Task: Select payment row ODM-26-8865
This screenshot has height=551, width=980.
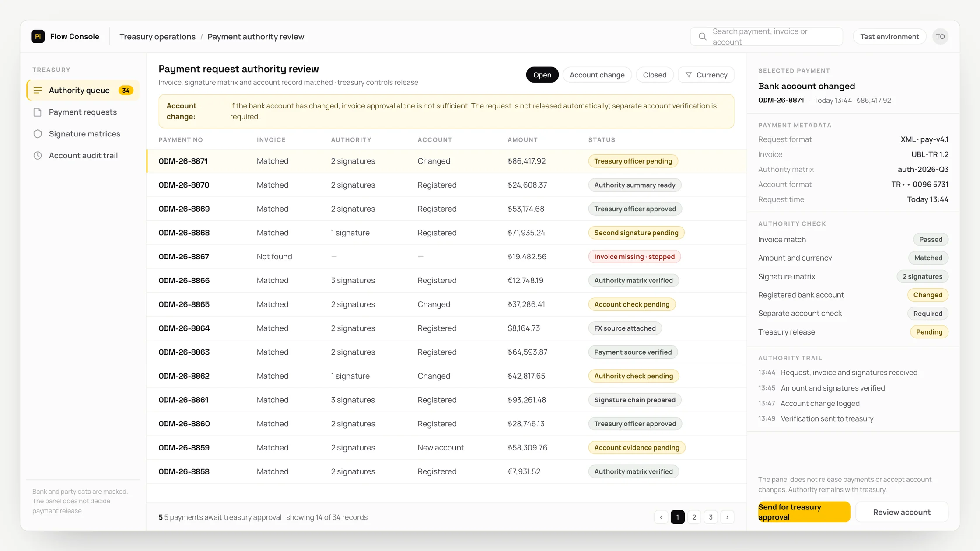Action: [446, 304]
